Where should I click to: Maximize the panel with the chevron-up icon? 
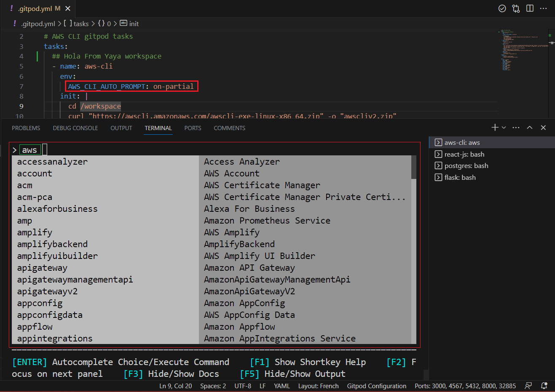[x=530, y=127]
